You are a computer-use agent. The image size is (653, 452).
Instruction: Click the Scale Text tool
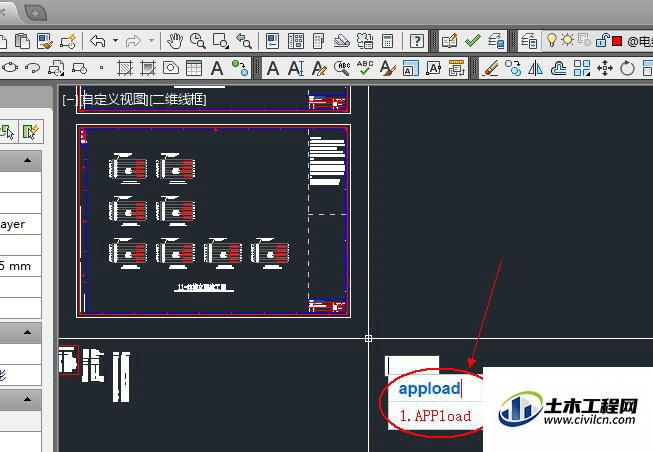pos(411,69)
